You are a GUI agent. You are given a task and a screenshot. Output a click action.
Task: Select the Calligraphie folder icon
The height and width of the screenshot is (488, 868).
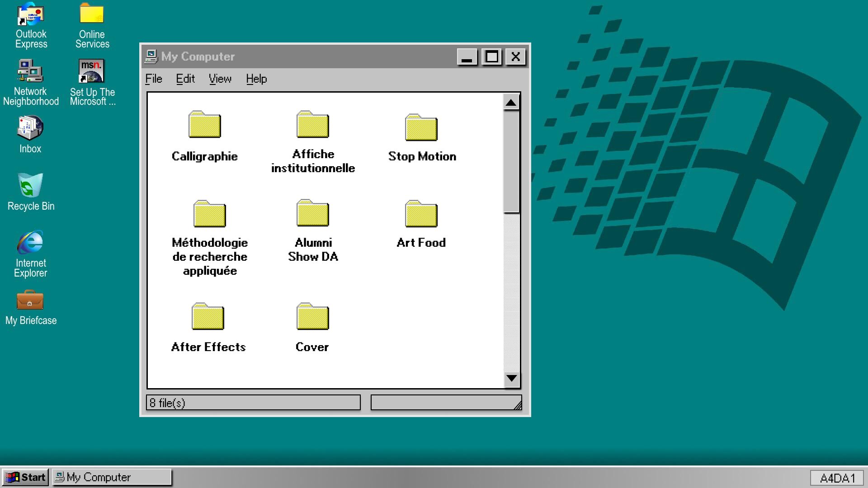point(205,125)
